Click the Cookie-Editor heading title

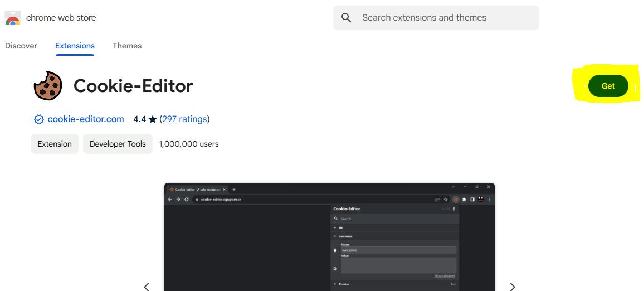[133, 86]
